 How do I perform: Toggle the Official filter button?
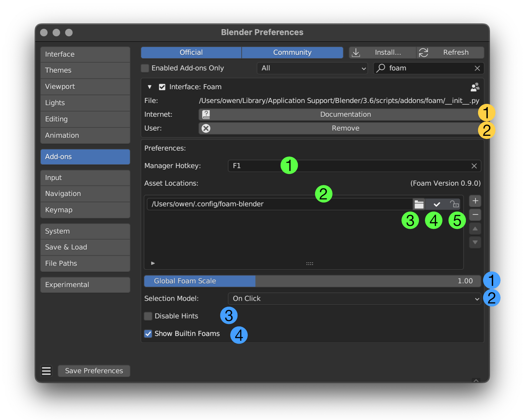tap(191, 53)
